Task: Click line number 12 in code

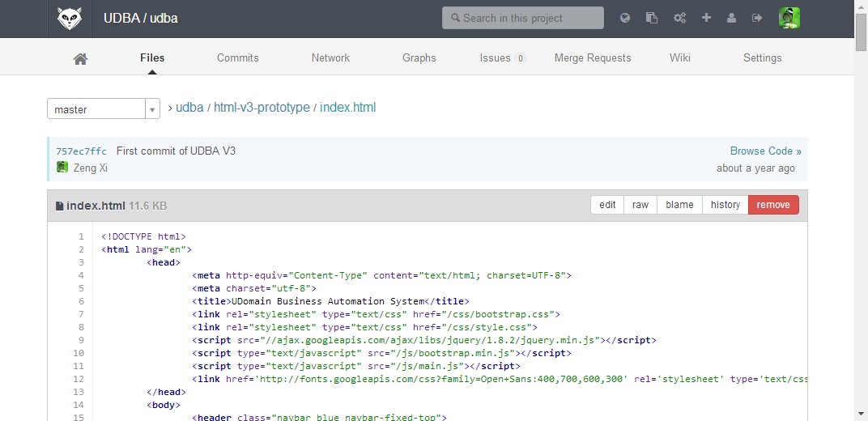Action: pyautogui.click(x=78, y=379)
